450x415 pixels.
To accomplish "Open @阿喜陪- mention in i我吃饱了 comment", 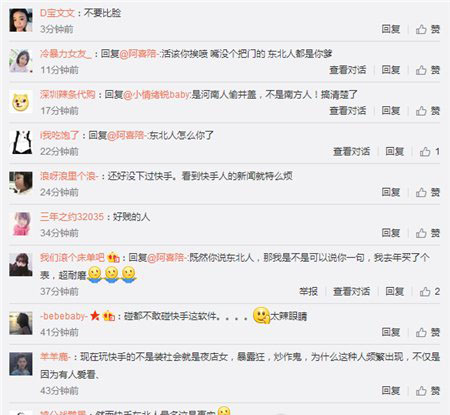I will (126, 135).
